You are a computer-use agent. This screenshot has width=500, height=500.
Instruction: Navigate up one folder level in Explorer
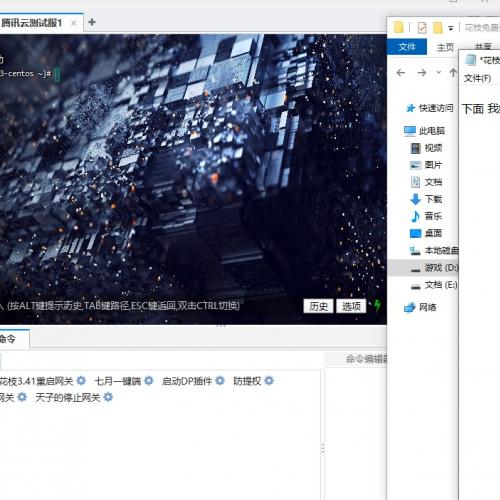coord(453,73)
